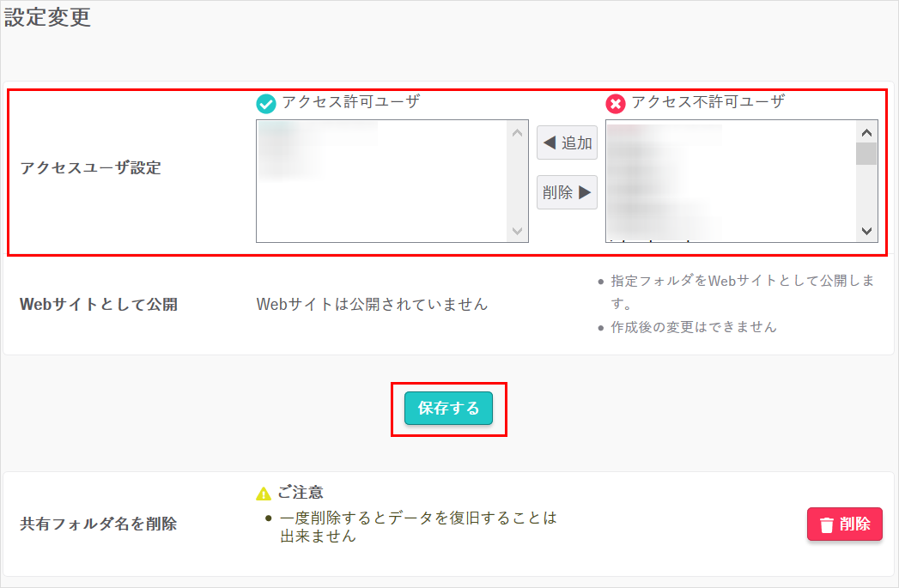Viewport: 899px width, 588px height.
Task: Click the green checkmark icon beside アクセス許可ユーザ
Action: pyautogui.click(x=267, y=104)
